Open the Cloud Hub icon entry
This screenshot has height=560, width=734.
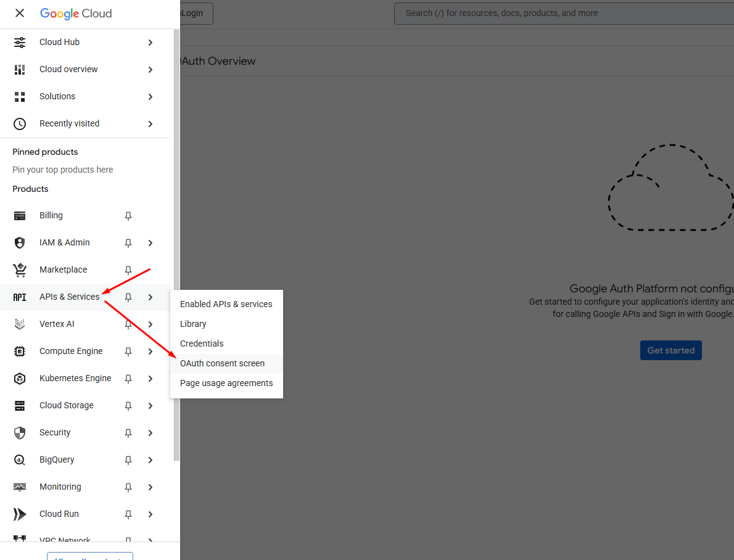[x=20, y=42]
